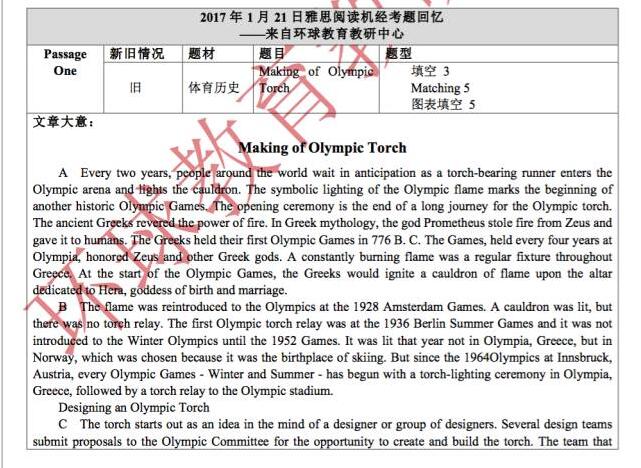
Task: Click the Matching 5 question type entry
Action: 440,88
